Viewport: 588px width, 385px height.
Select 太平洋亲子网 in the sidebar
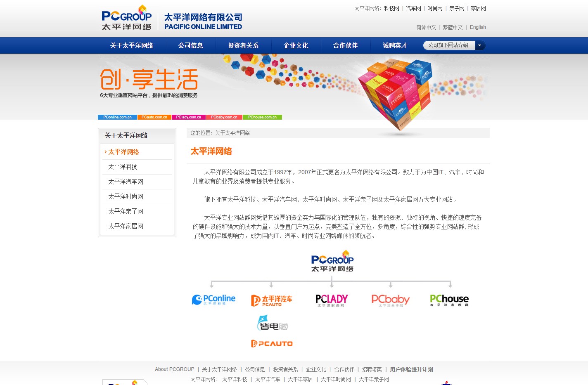pos(126,211)
